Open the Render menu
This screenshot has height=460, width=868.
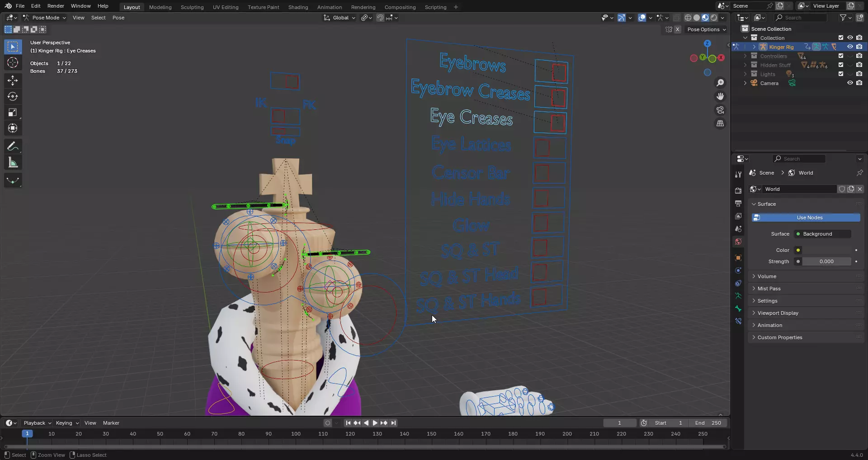56,6
